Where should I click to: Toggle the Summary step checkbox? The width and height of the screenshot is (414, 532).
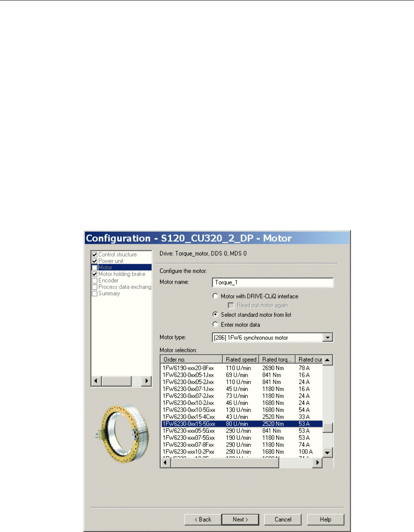tap(95, 294)
